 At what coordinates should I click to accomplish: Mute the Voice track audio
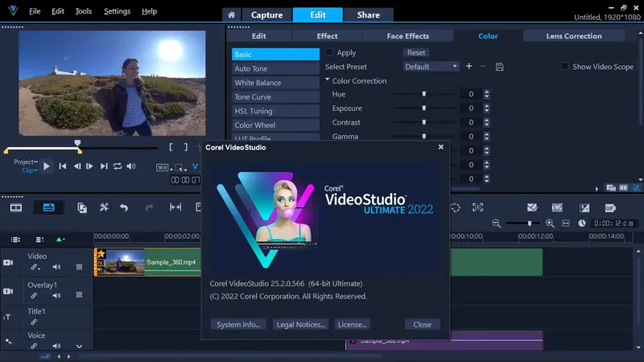56,346
